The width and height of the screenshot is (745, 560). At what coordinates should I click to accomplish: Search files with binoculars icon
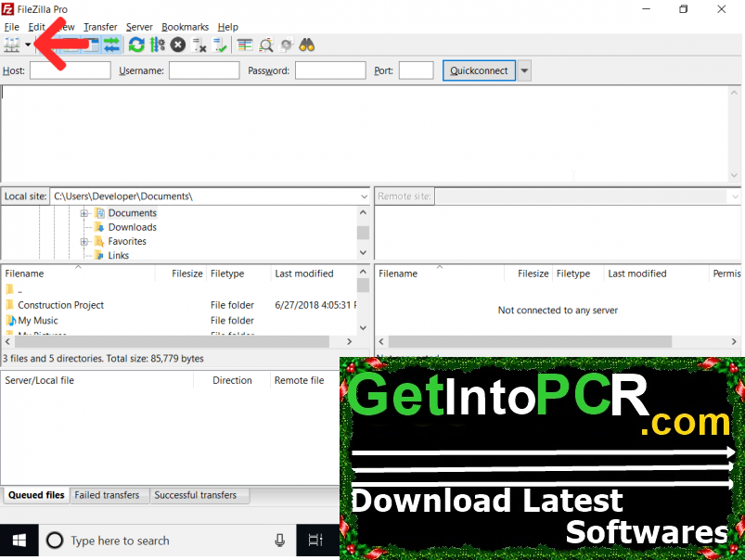(307, 45)
